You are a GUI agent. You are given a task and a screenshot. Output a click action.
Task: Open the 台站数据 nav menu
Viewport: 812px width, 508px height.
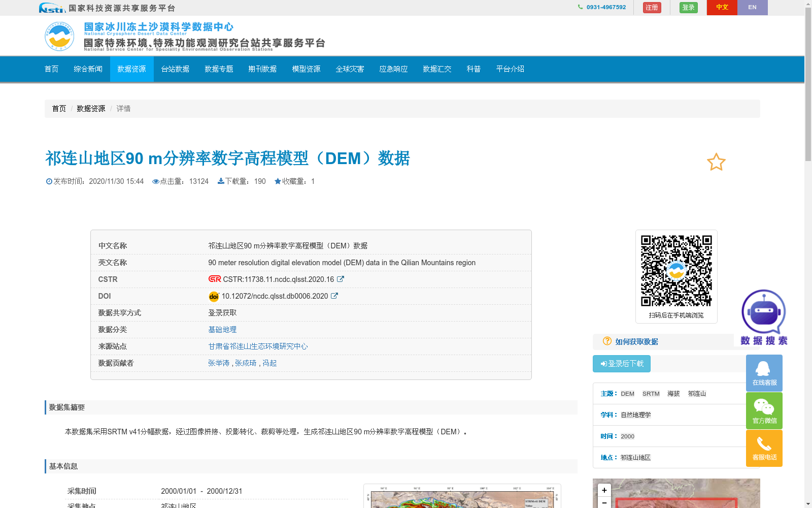(175, 69)
